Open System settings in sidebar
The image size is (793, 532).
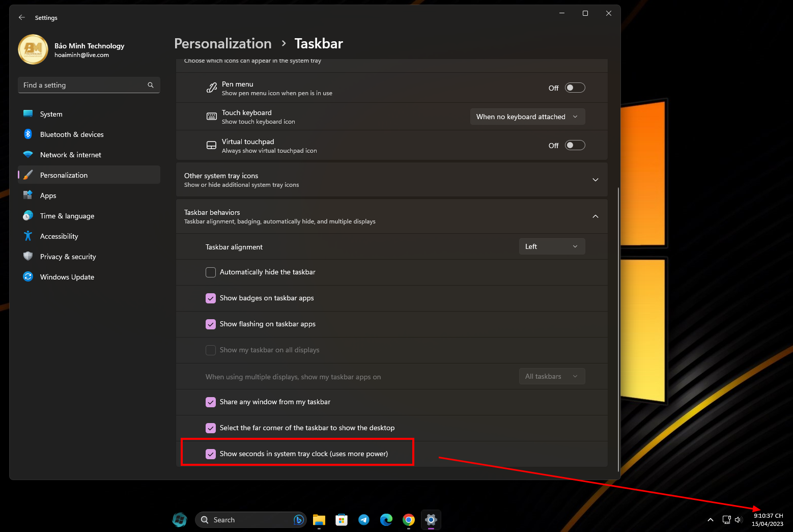pyautogui.click(x=89, y=114)
